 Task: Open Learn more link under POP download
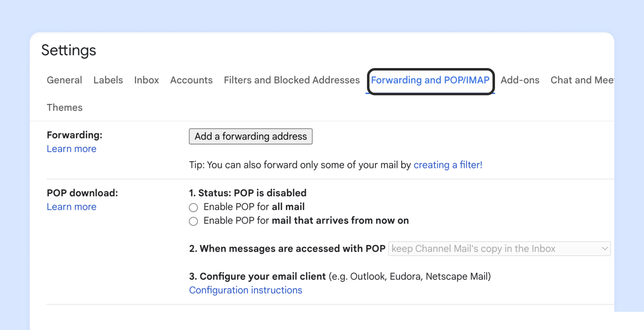pyautogui.click(x=71, y=207)
